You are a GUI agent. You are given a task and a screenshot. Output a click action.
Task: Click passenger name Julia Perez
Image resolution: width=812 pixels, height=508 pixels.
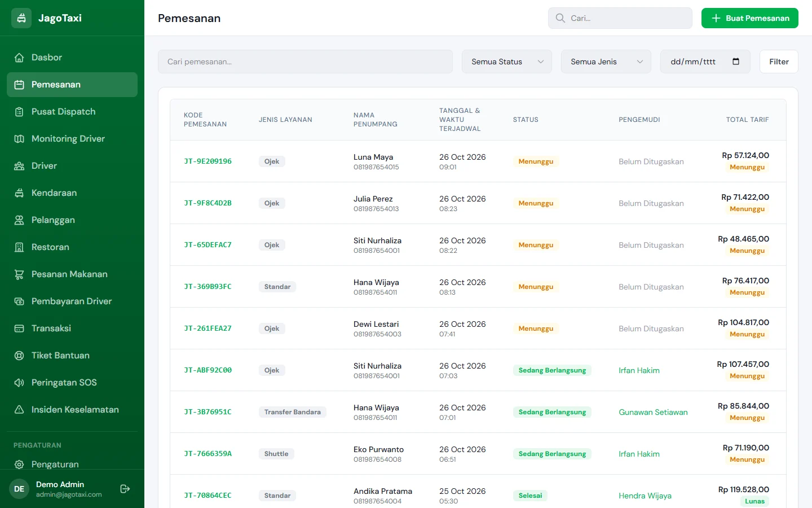point(373,199)
